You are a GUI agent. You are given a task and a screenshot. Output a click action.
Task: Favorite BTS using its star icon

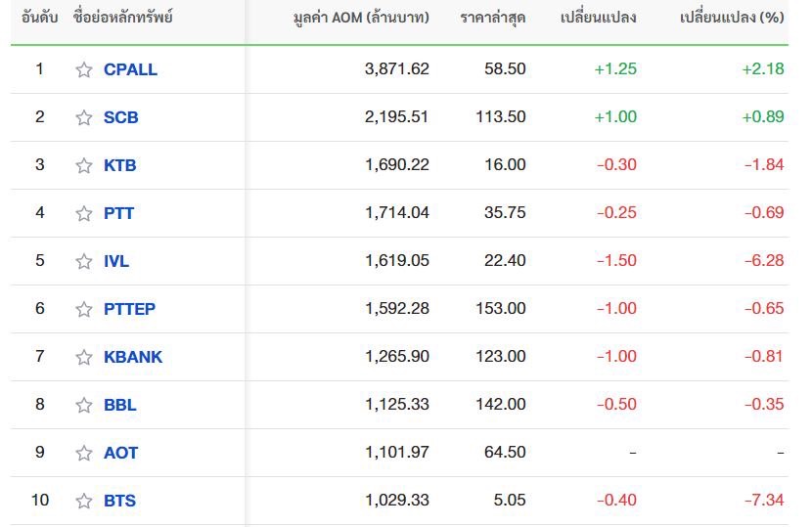(84, 501)
